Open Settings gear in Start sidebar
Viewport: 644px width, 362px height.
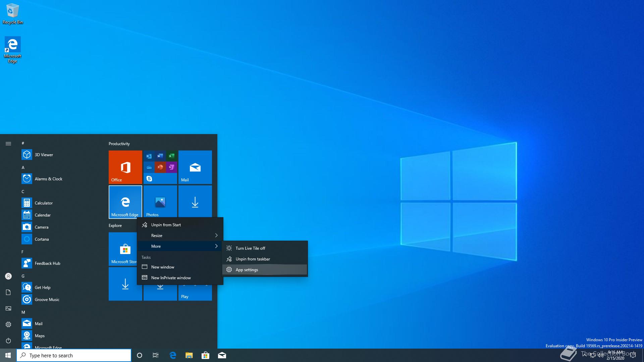pos(8,324)
